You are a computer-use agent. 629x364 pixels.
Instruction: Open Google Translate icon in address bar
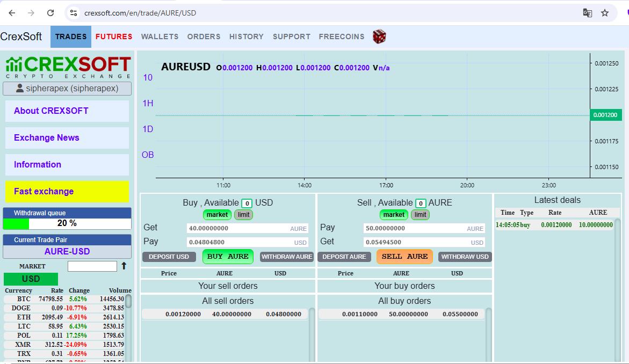pyautogui.click(x=587, y=13)
